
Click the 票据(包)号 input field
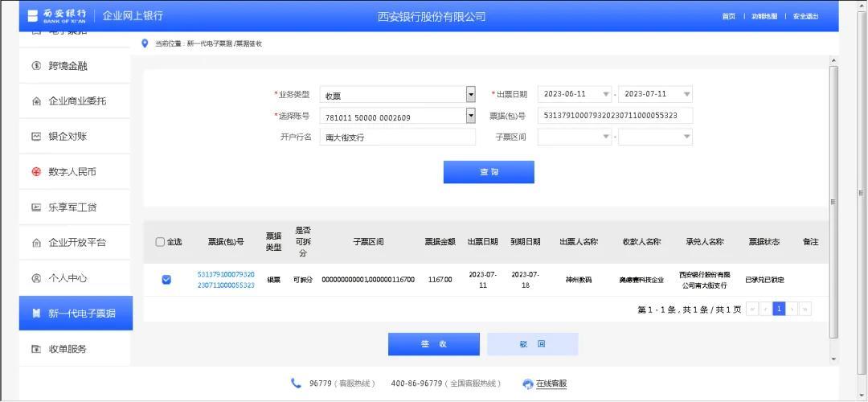pos(615,116)
